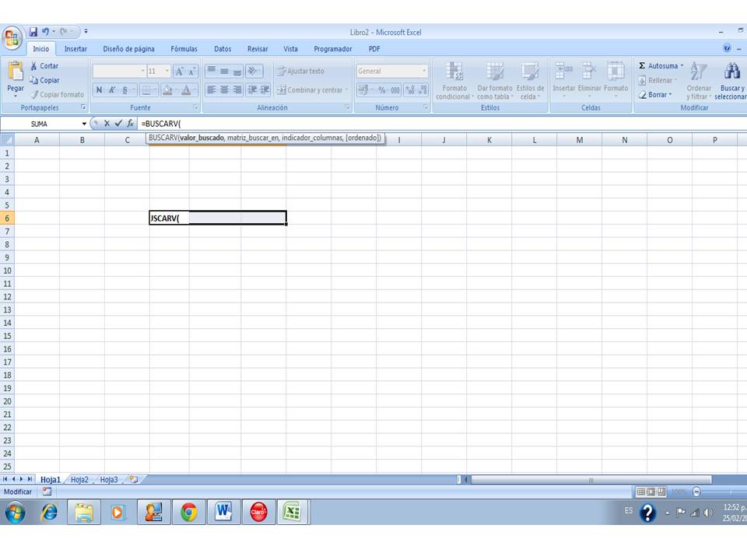
Task: Toggle underline S formatting
Action: (124, 90)
